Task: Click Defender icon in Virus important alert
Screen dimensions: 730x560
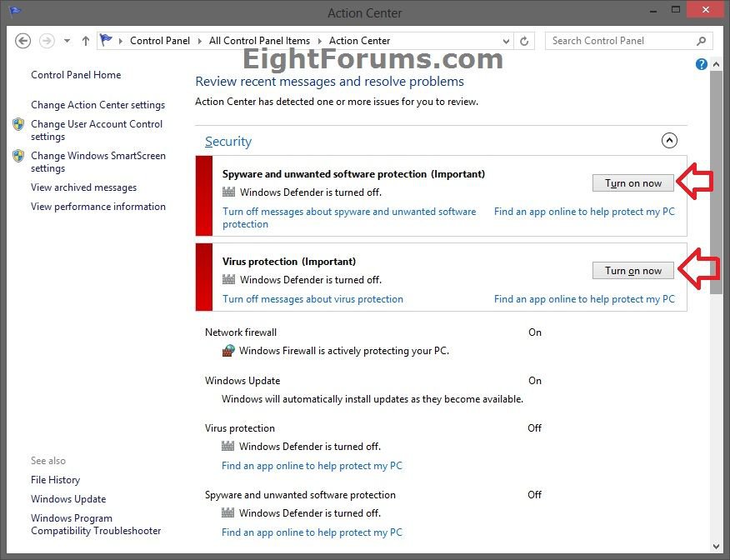Action: [228, 279]
